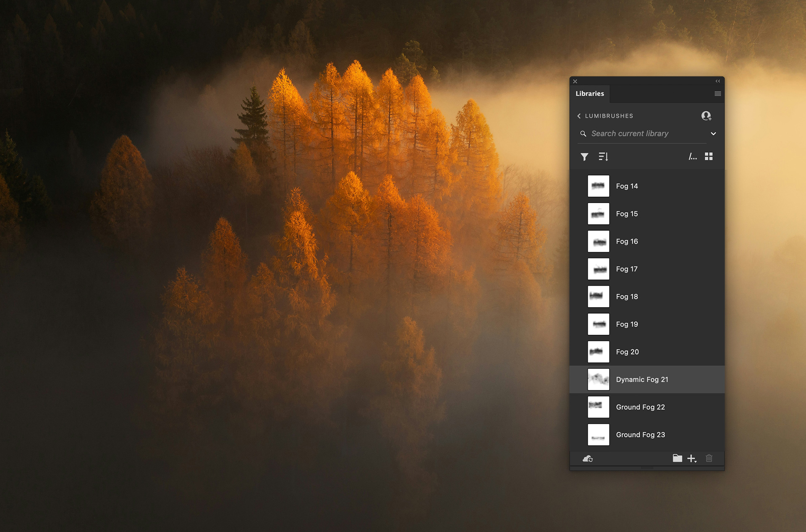The image size is (806, 532).
Task: Choose the Ground Fog 22 brush
Action: click(640, 407)
